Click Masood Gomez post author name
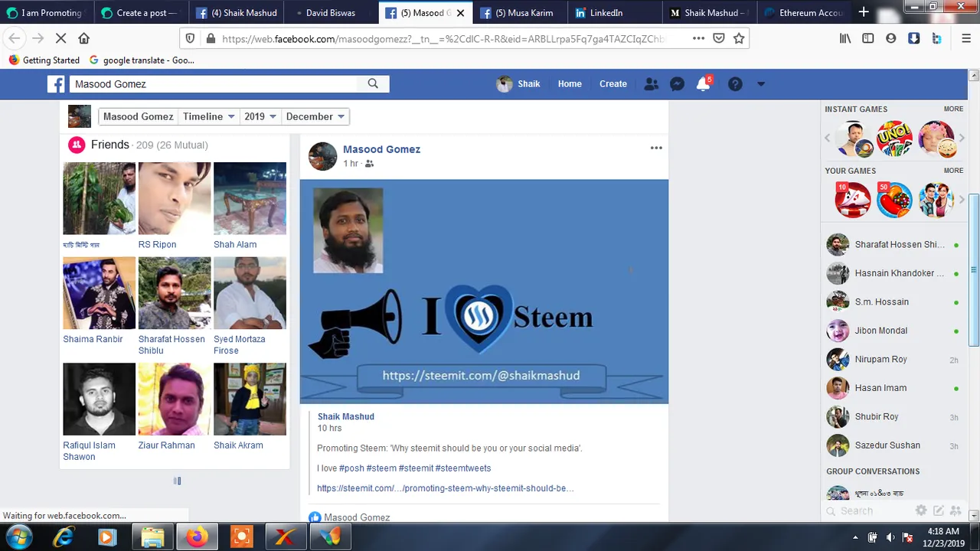 [x=381, y=149]
